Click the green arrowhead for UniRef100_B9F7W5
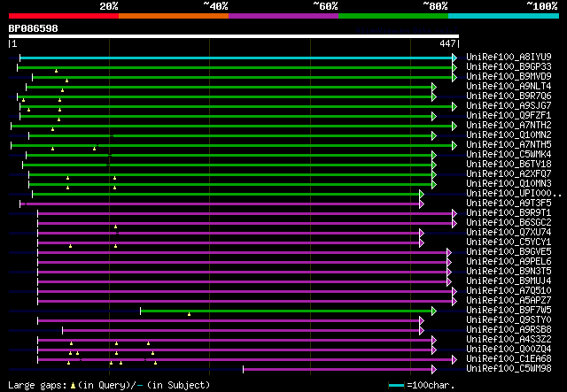 [433, 311]
